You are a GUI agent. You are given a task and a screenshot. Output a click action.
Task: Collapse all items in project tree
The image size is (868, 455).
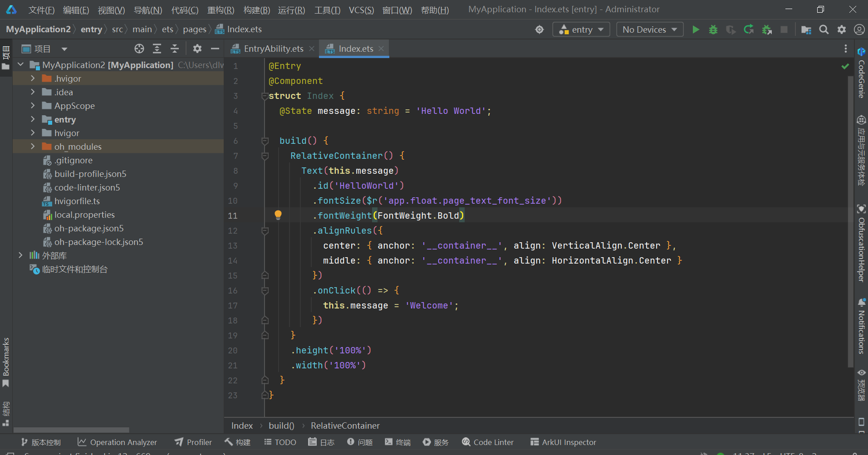coord(175,49)
